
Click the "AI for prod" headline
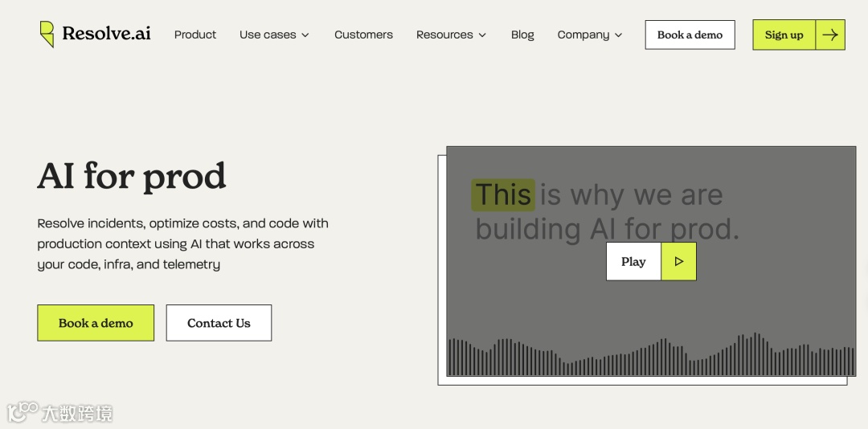point(132,176)
